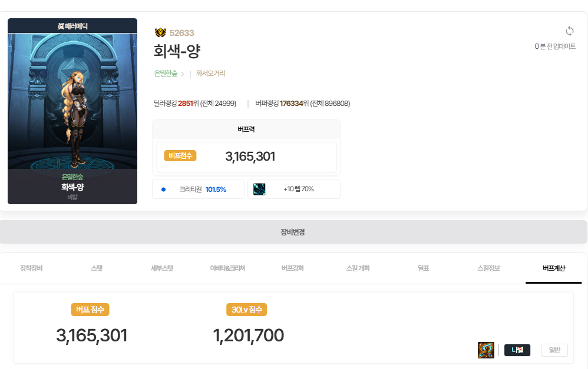Select the 나벨 toggle option
Image resolution: width=588 pixels, height=369 pixels.
[x=517, y=350]
